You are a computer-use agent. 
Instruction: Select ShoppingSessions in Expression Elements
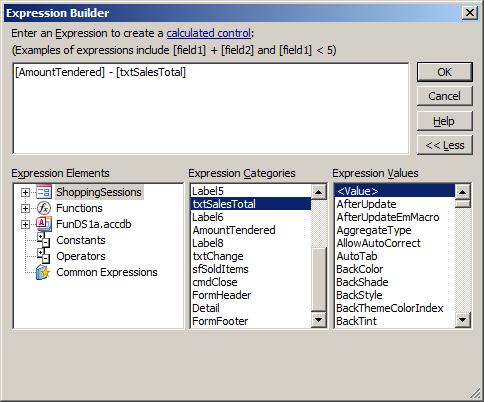99,192
